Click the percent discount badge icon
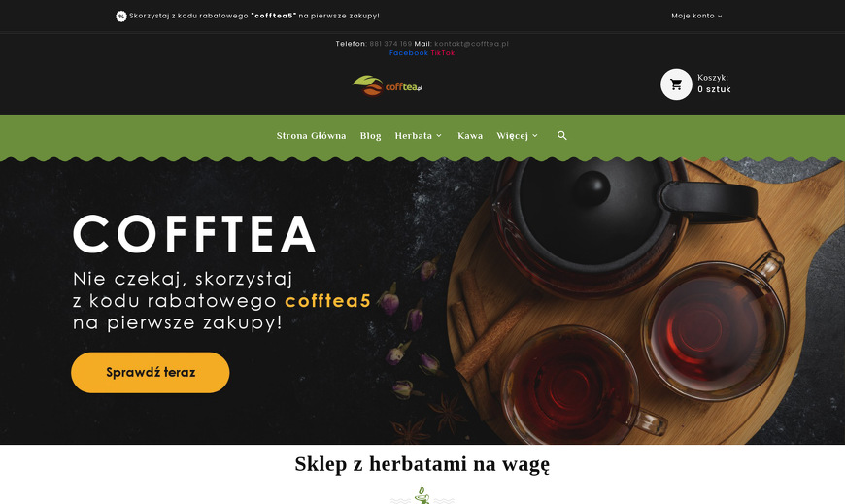 121,17
